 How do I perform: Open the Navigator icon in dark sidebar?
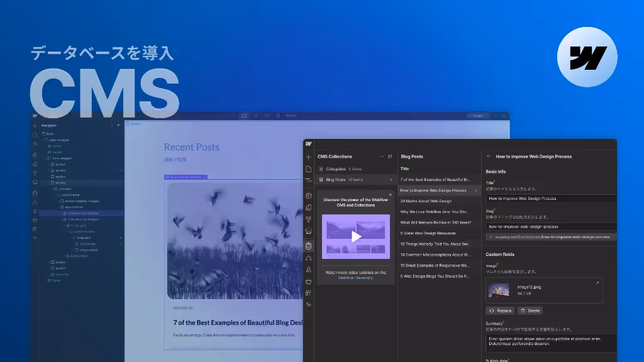click(x=308, y=180)
